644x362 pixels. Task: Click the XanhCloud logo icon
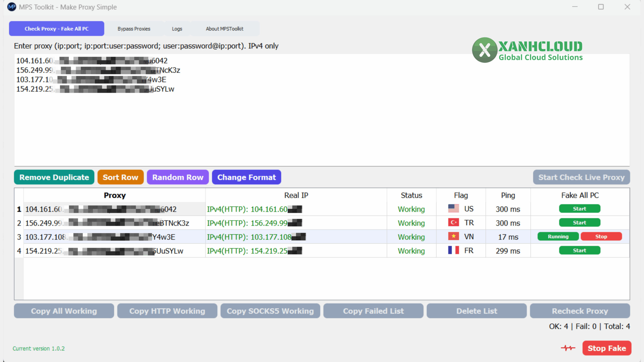485,50
